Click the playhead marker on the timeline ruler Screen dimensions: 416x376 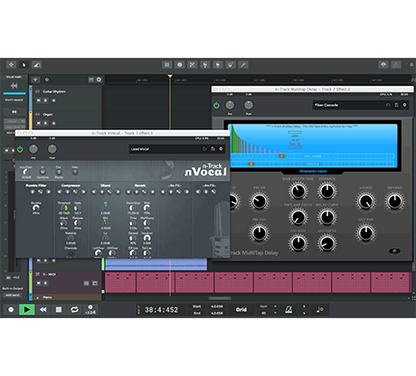[170, 76]
